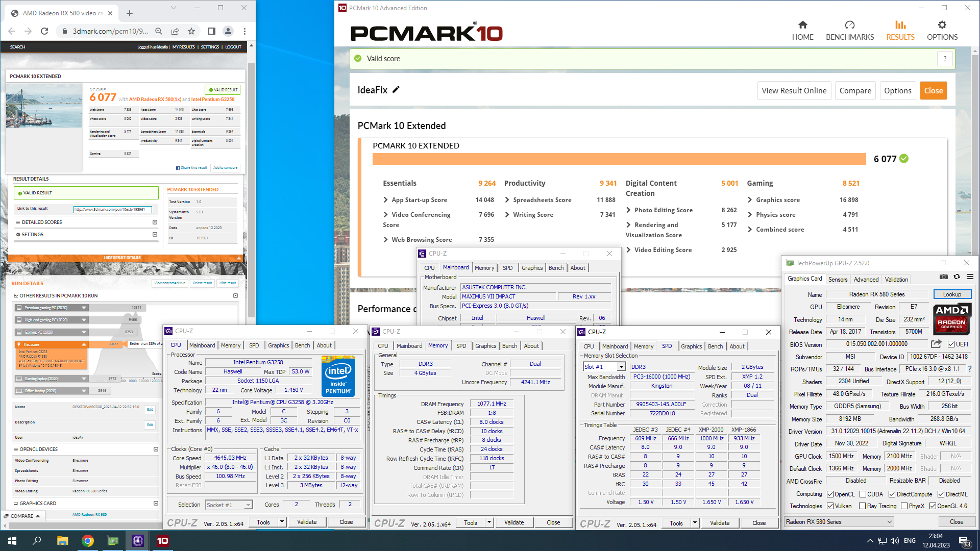Open OPTIONS gear icon in PCMark 10

[942, 24]
